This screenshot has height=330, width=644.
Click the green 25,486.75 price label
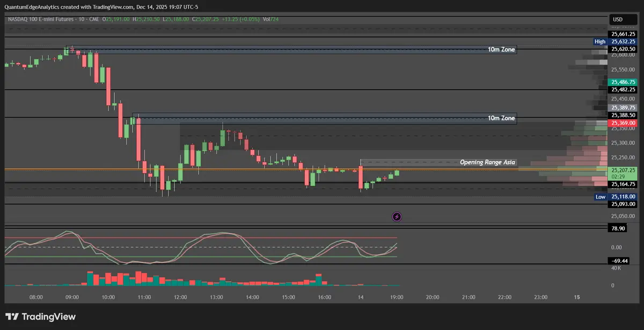coord(623,82)
